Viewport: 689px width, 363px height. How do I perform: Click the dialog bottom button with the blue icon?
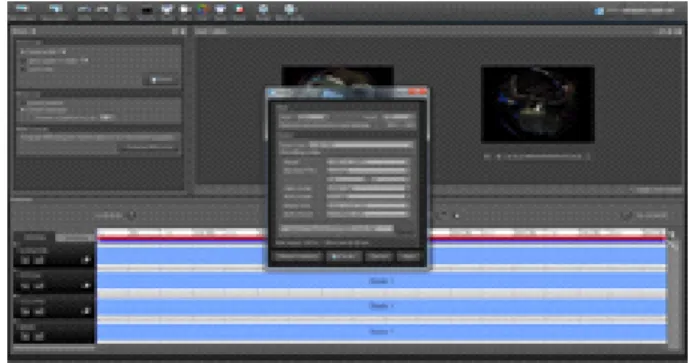click(344, 257)
